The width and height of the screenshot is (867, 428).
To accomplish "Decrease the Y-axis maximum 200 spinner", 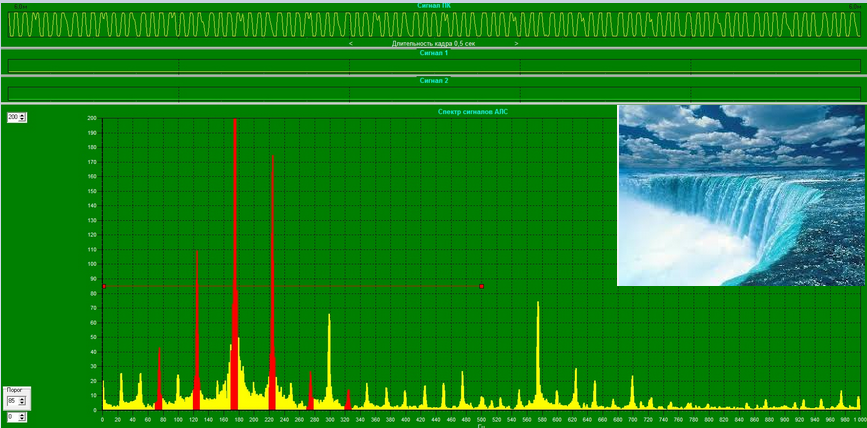I will click(x=24, y=120).
